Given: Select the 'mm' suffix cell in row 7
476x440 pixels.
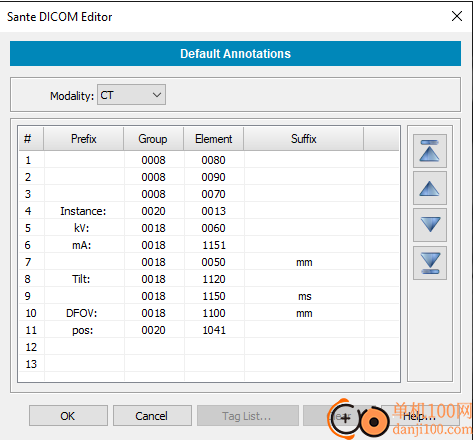Looking at the screenshot, I should [304, 262].
